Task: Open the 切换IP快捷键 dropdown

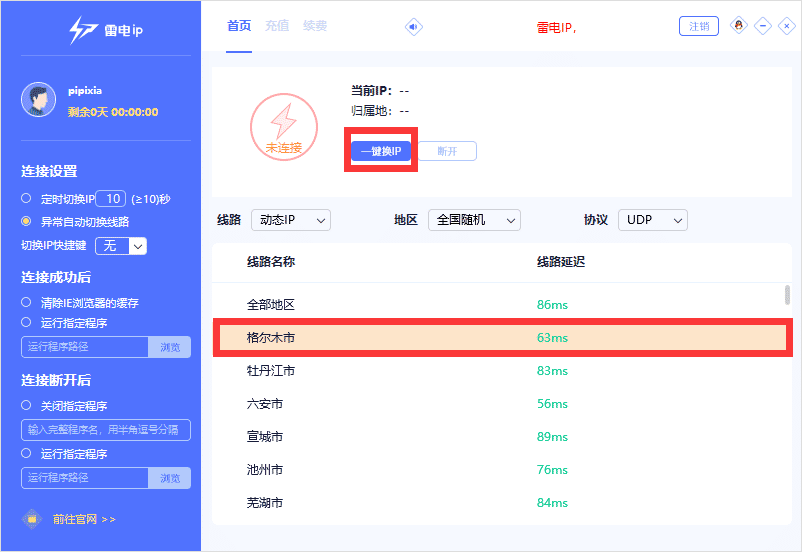Action: 121,246
